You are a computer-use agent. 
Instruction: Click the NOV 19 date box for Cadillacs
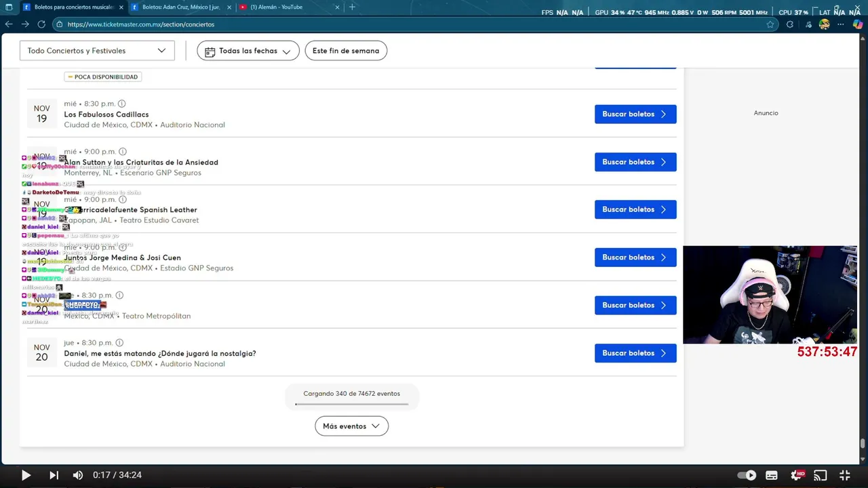(42, 114)
